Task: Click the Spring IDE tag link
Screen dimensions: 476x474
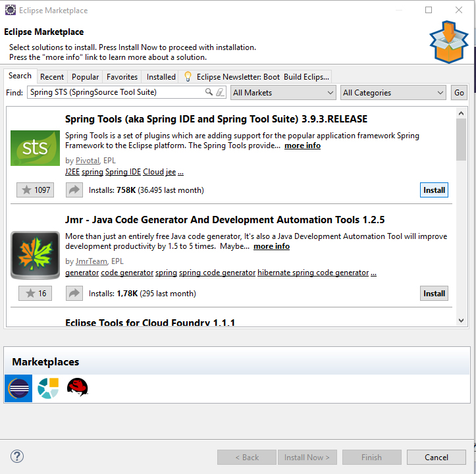Action: pos(123,172)
